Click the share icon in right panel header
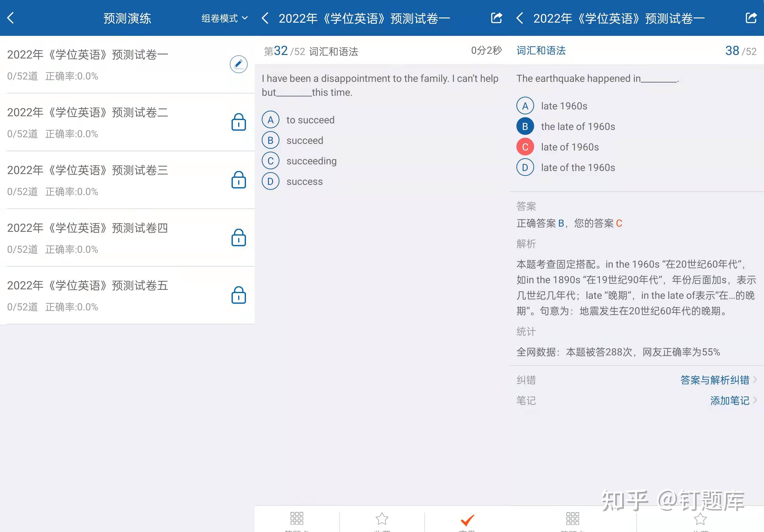Image resolution: width=764 pixels, height=532 pixels. click(751, 18)
